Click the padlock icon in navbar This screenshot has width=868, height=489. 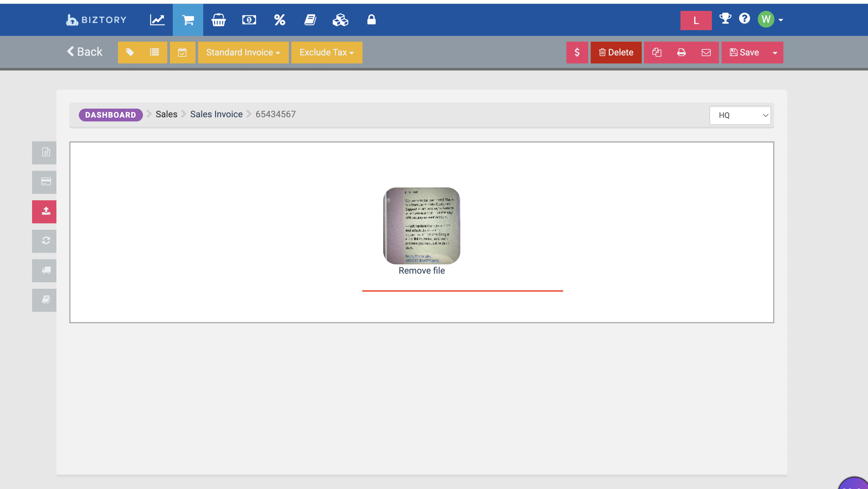pyautogui.click(x=371, y=20)
